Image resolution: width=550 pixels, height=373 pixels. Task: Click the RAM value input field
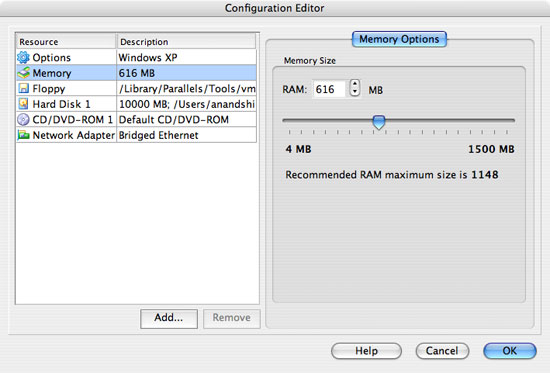[329, 89]
